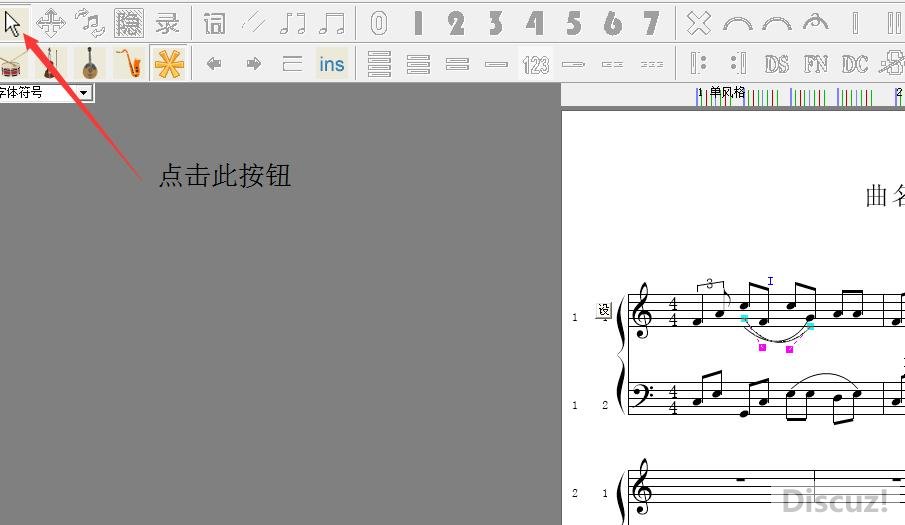Viewport: 905px width, 525px height.
Task: Click the left arrow toolbar button
Action: click(x=213, y=64)
